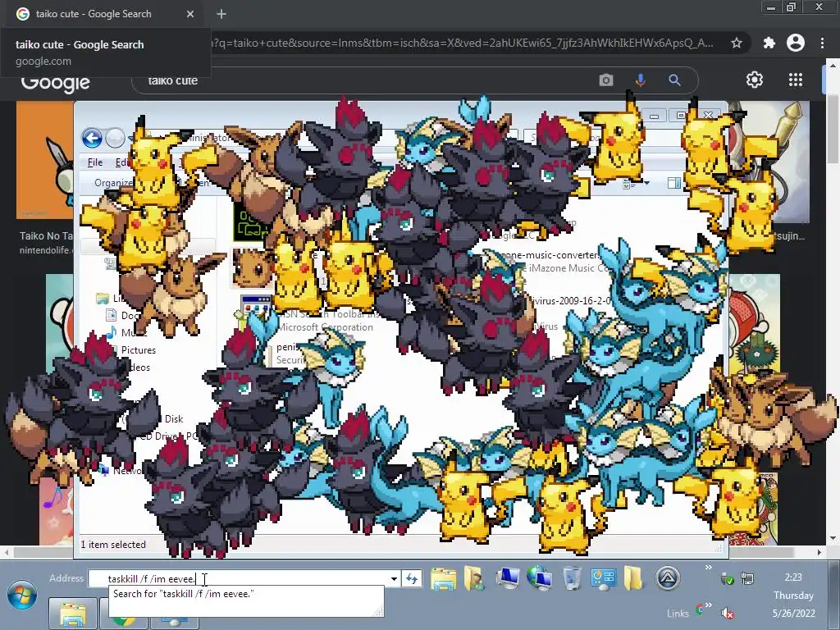This screenshot has height=630, width=840.
Task: Open the Taiko No Ta nintendolife image result
Action: pos(46,242)
